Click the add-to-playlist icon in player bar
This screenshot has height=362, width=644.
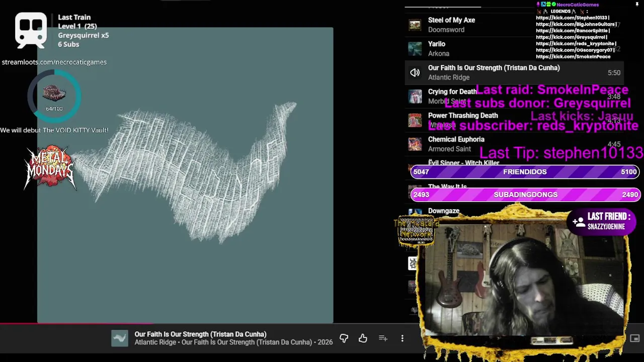coord(383,338)
